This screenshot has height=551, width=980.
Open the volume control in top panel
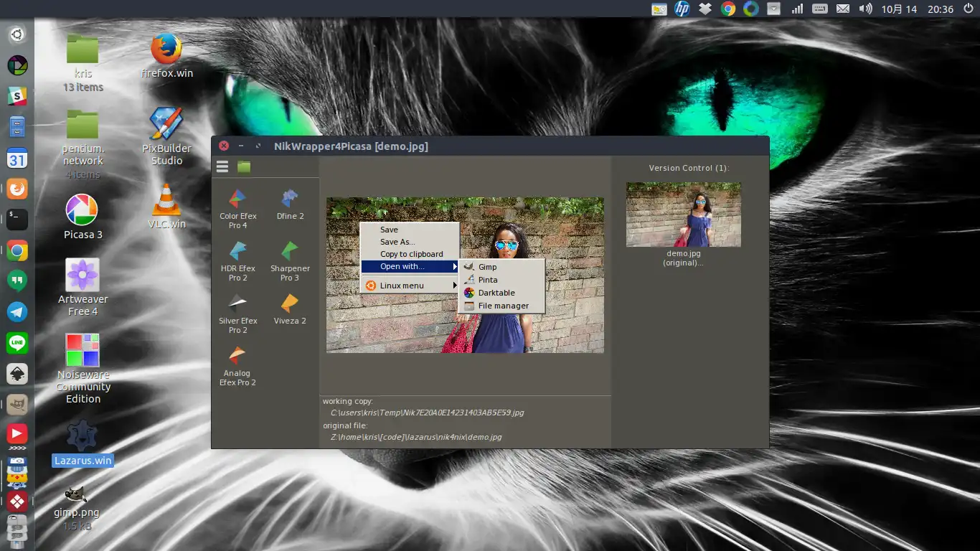click(866, 9)
